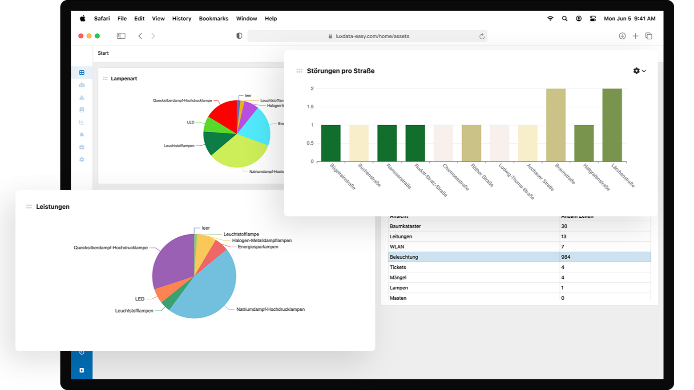Open the History menu

tap(181, 19)
